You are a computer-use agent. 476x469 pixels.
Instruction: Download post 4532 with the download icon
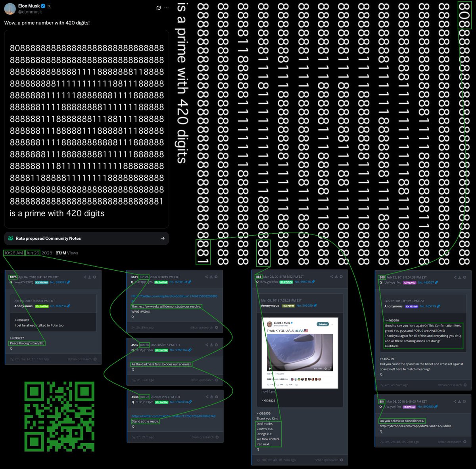tap(211, 345)
